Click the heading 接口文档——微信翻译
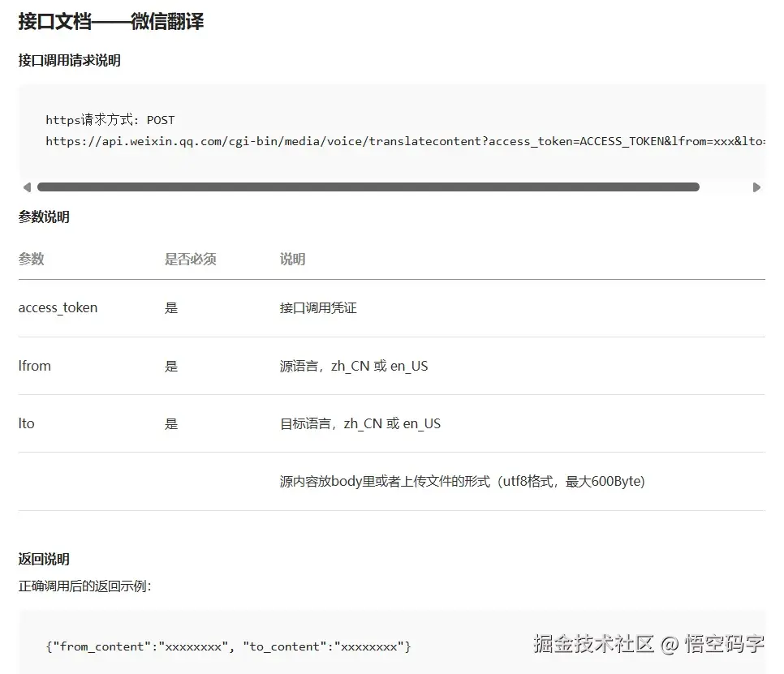The image size is (784, 674). pyautogui.click(x=111, y=22)
